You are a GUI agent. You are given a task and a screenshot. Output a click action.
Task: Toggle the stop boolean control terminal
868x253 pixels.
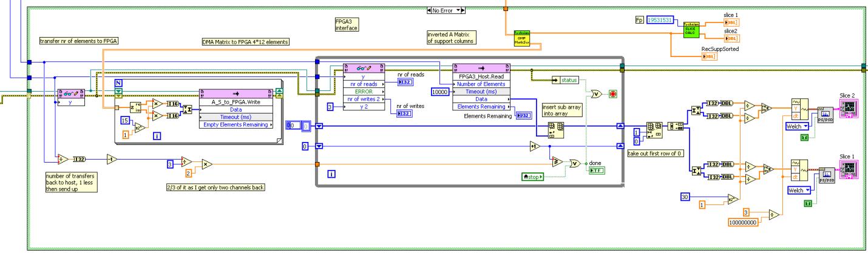tap(534, 176)
